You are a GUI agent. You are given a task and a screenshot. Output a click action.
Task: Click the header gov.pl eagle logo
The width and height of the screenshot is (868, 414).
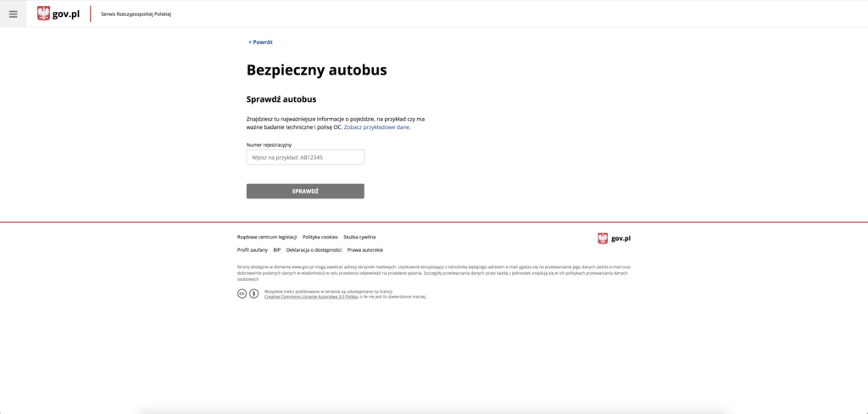[x=58, y=14]
